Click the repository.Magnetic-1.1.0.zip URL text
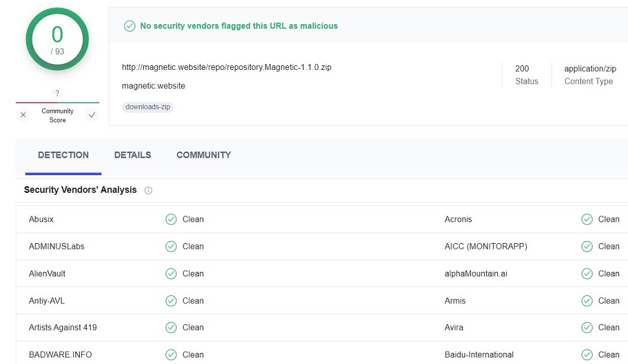 click(x=227, y=67)
